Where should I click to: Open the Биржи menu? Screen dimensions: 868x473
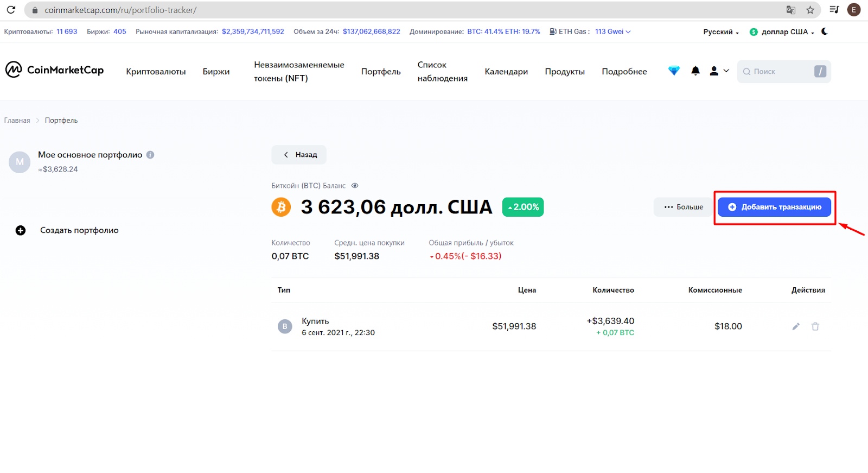(216, 72)
